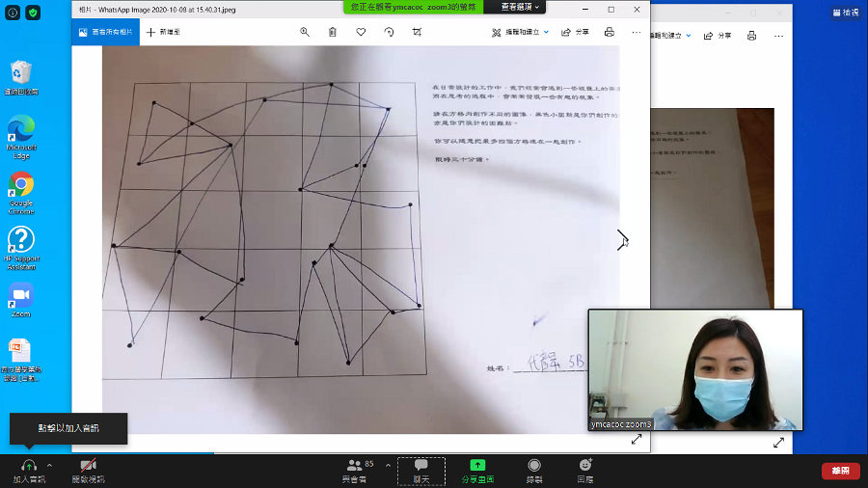Screen dimensions: 868x488
Task: Join audio using the headphone icon
Action: [29, 472]
